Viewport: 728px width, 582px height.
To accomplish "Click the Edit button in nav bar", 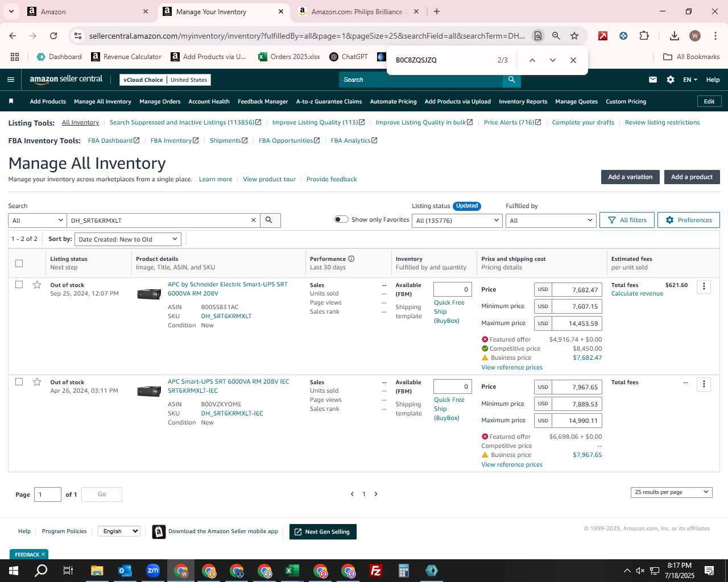I will tap(709, 101).
